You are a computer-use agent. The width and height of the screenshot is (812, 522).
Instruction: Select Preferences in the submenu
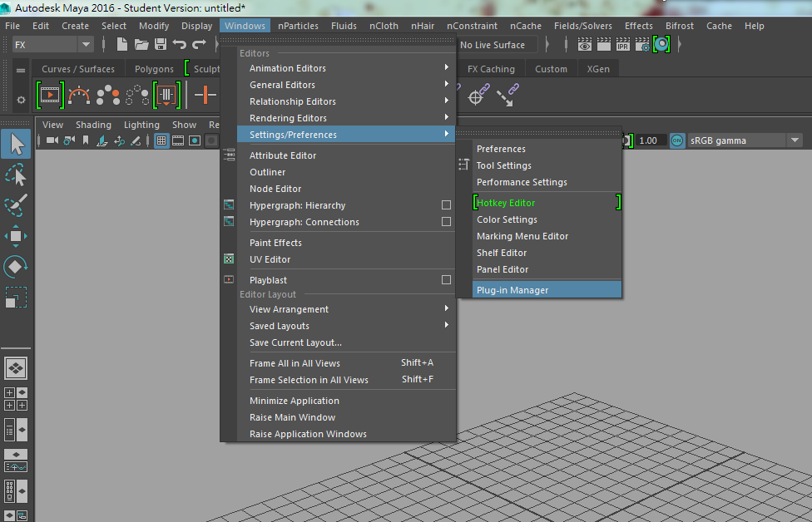click(x=547, y=149)
